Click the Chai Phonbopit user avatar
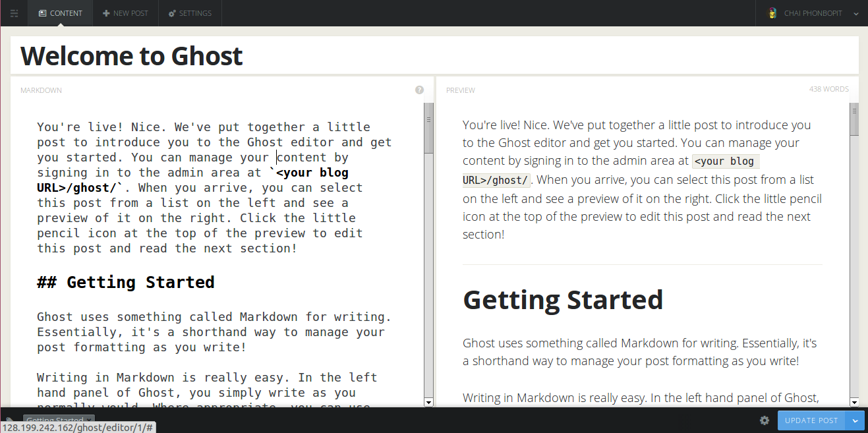Viewport: 868px width, 433px height. (772, 13)
